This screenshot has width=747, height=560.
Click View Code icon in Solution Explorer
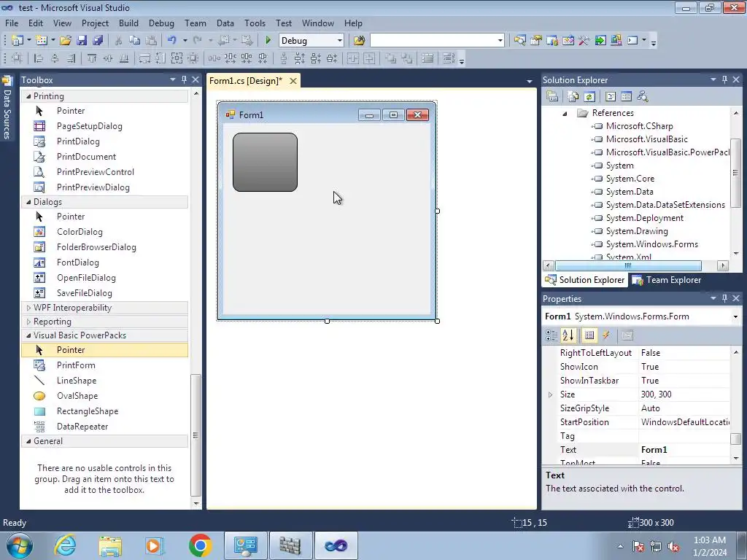click(611, 97)
